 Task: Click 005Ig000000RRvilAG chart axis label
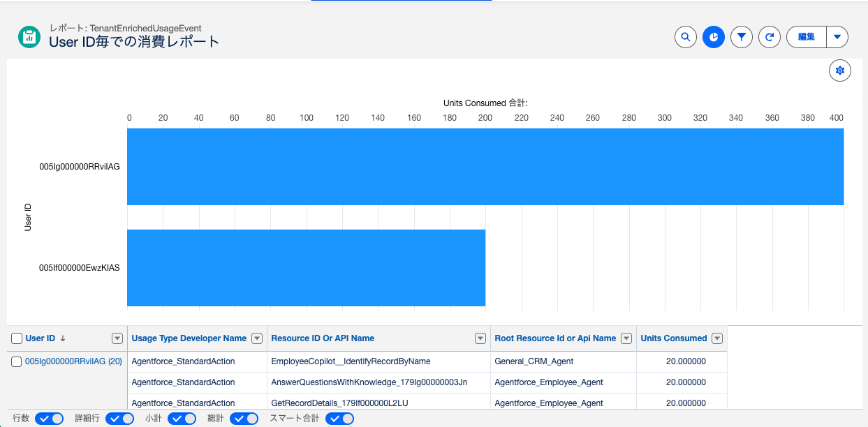pos(80,167)
